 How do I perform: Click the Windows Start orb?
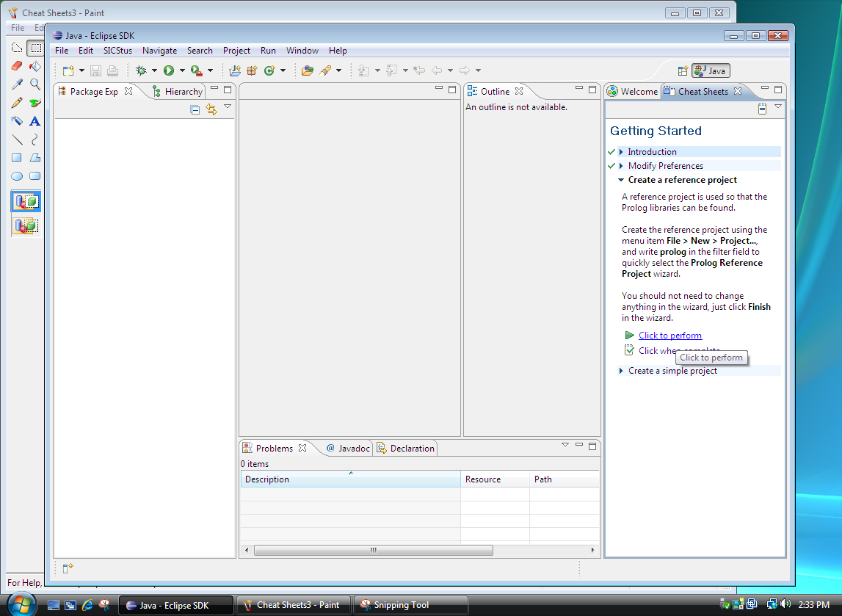tap(21, 604)
